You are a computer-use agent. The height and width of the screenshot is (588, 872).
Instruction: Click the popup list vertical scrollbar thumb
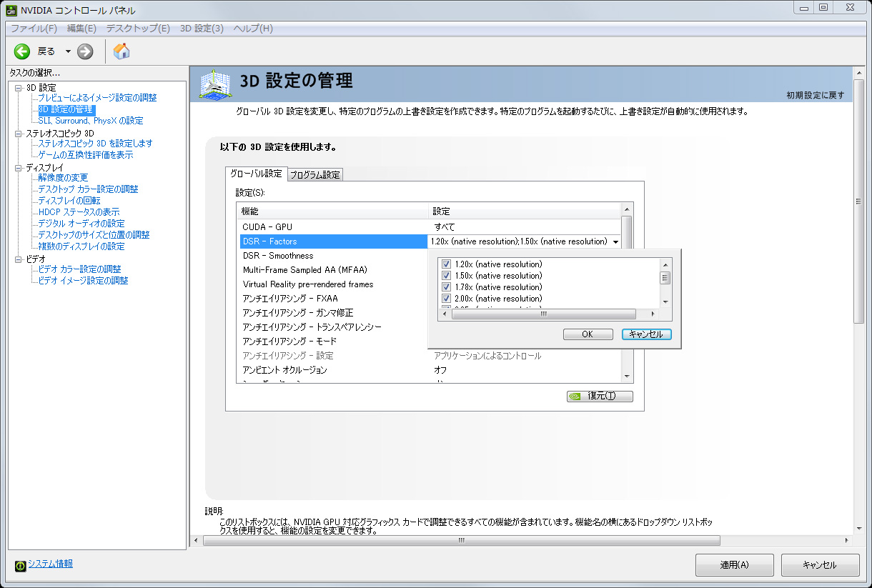point(665,278)
